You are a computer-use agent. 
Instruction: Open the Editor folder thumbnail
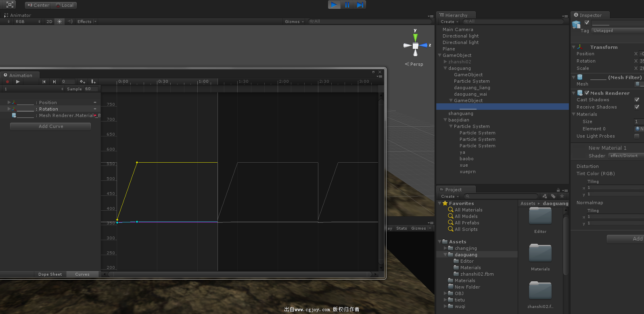click(x=540, y=216)
